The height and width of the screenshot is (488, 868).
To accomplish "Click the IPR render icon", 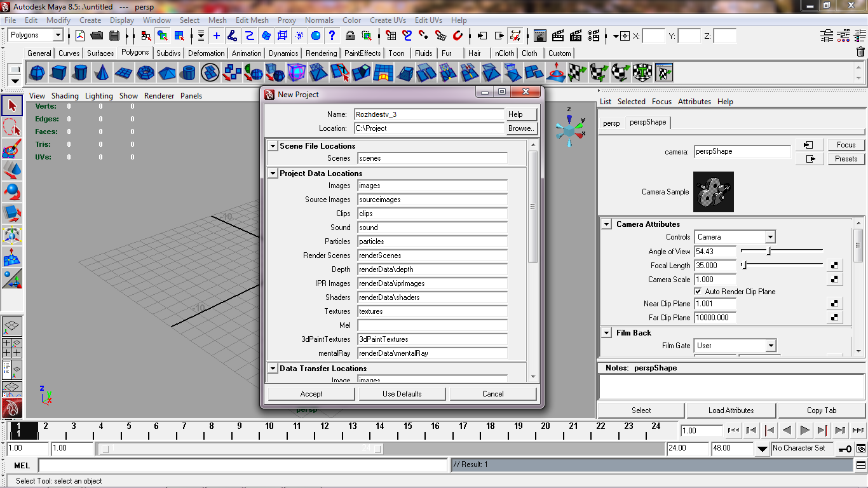I will point(576,36).
